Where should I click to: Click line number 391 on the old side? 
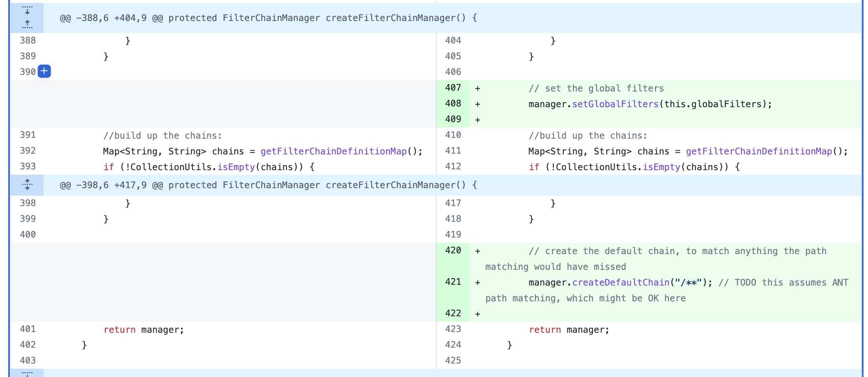click(x=28, y=135)
